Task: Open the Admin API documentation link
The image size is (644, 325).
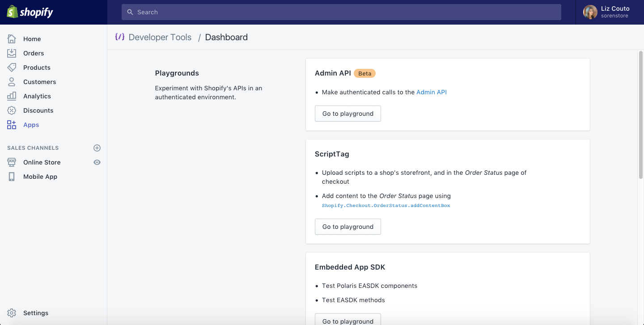Action: (x=431, y=92)
